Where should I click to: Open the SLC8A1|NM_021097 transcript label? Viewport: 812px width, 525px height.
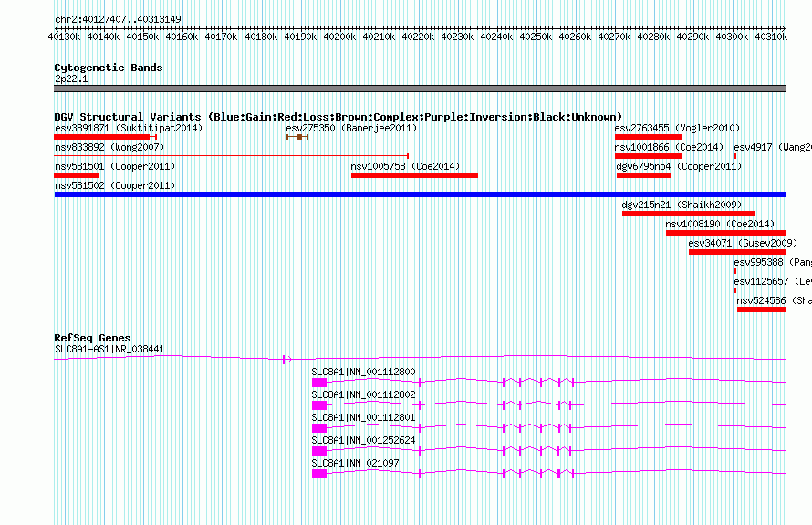click(x=355, y=463)
